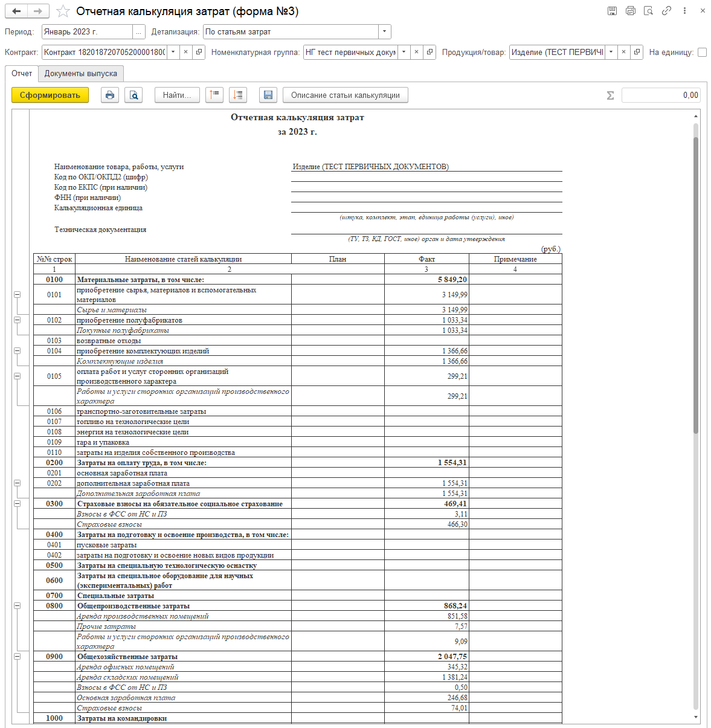Click the expand all groups icon
This screenshot has width=711, height=728.
[238, 95]
